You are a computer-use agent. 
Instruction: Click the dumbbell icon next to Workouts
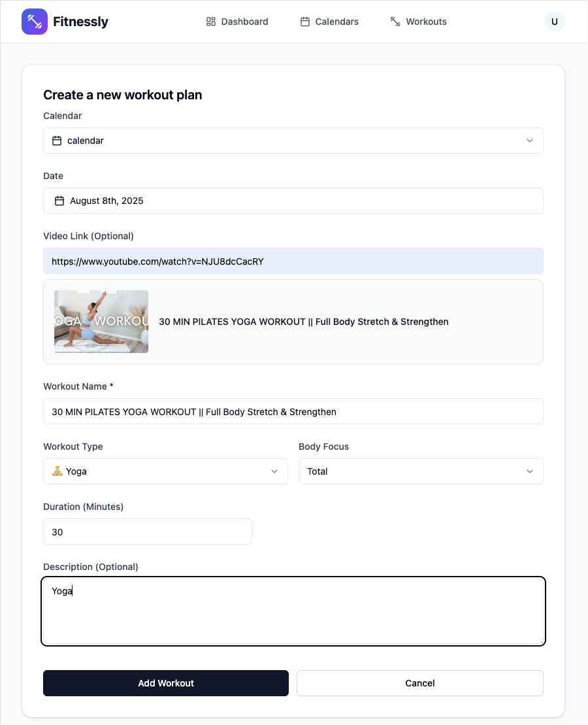pos(395,21)
